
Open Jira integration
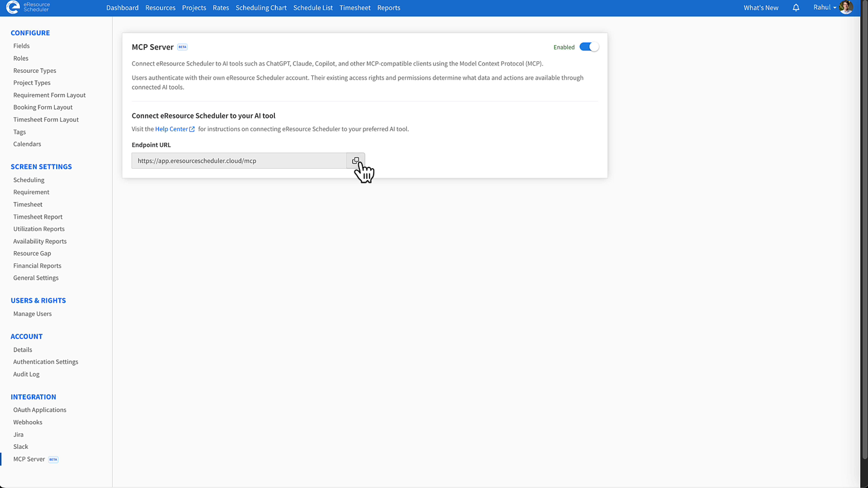tap(19, 434)
